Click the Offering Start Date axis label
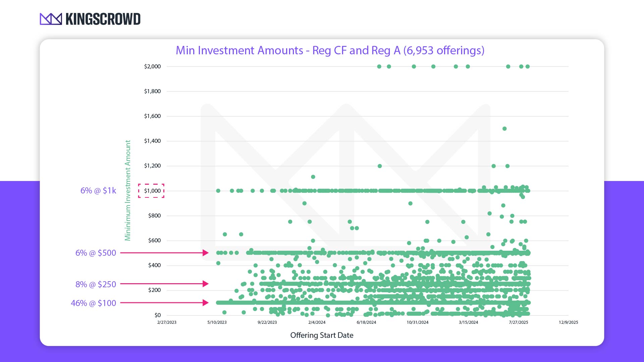Screen dimensions: 644x362 (x=322, y=335)
